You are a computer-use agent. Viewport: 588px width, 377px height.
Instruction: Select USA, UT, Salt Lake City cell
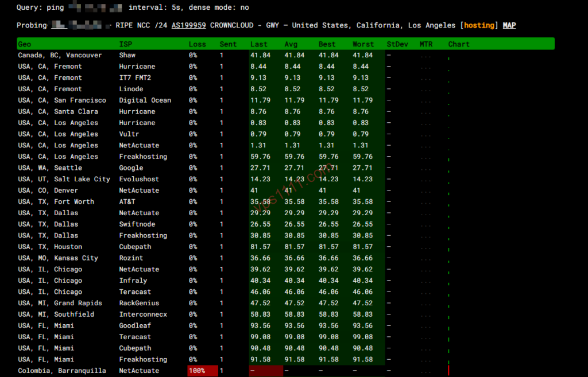pyautogui.click(x=64, y=179)
